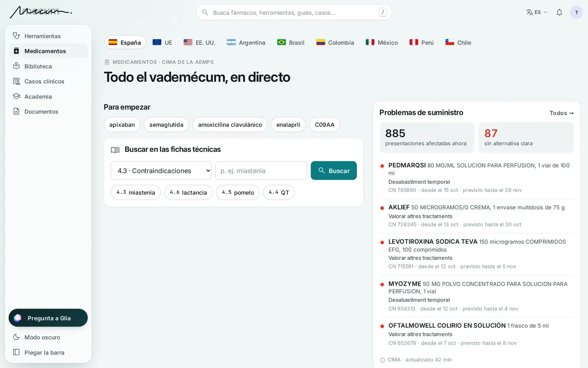Click the 87 sin alternativa clara card
Image resolution: width=588 pixels, height=368 pixels.
pos(526,138)
